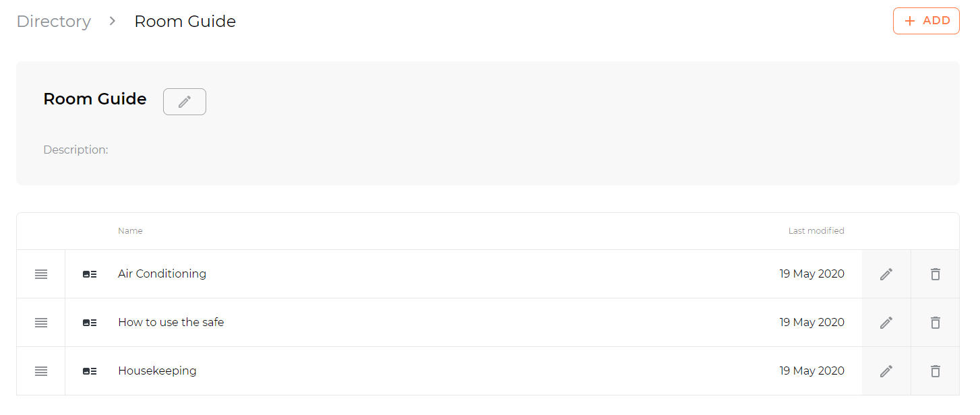Screen dimensions: 980x415
Task: Click the Last modified column header
Action: click(816, 231)
